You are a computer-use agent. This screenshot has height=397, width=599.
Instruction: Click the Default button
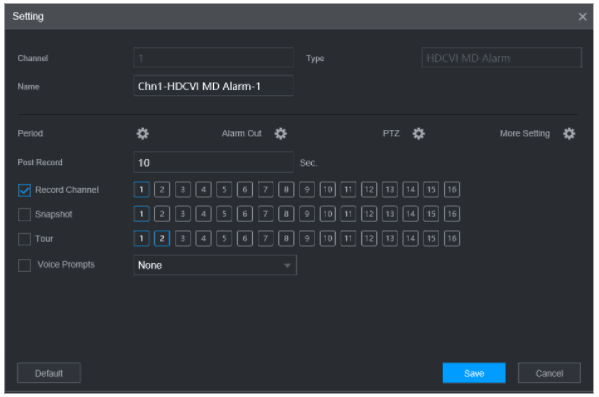point(49,373)
